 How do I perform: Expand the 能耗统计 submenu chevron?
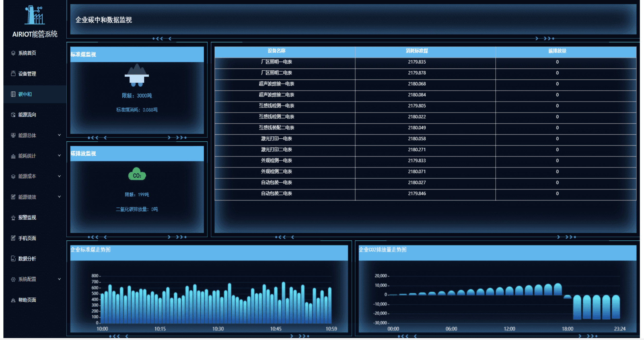pos(59,155)
